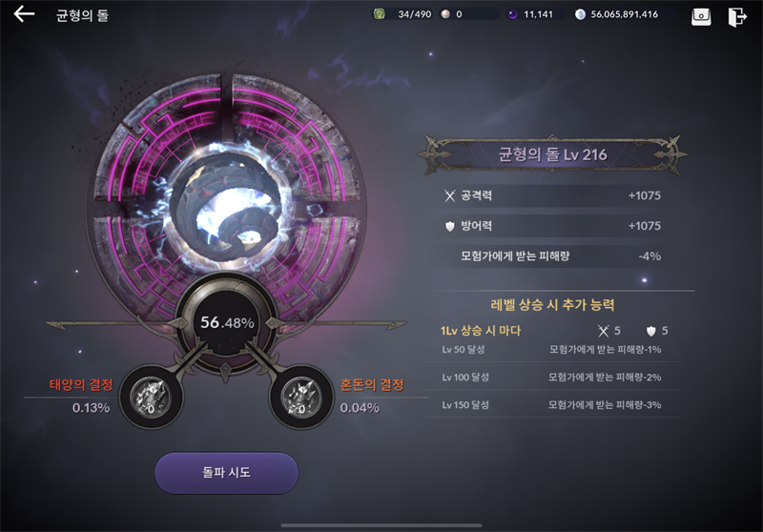Click the silver coin currency icon

[580, 14]
